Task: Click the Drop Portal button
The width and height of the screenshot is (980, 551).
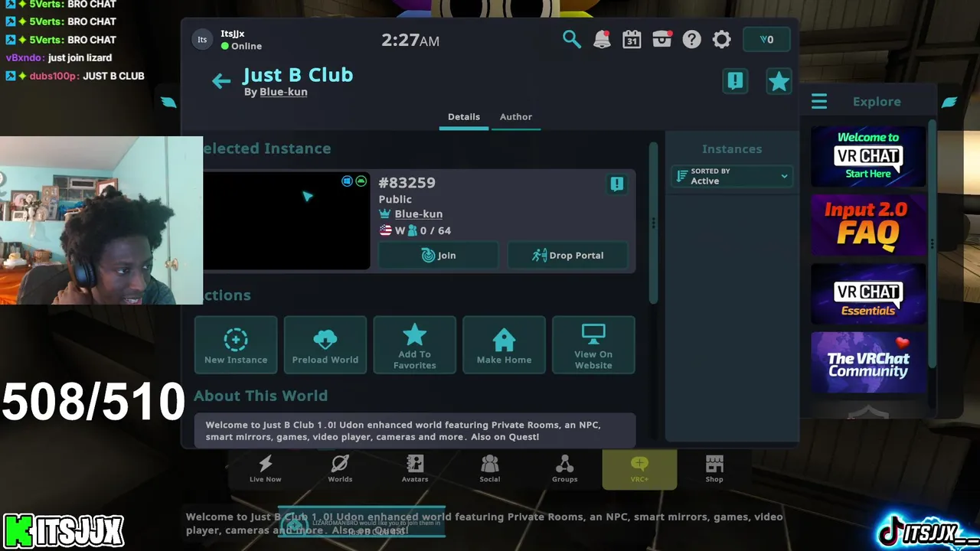Action: [x=568, y=256]
